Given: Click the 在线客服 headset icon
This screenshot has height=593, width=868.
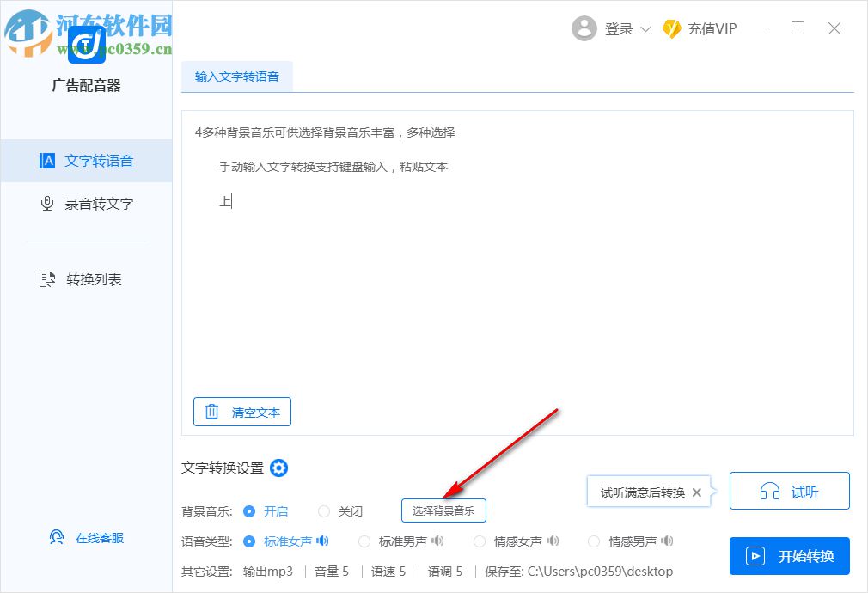Looking at the screenshot, I should tap(56, 536).
